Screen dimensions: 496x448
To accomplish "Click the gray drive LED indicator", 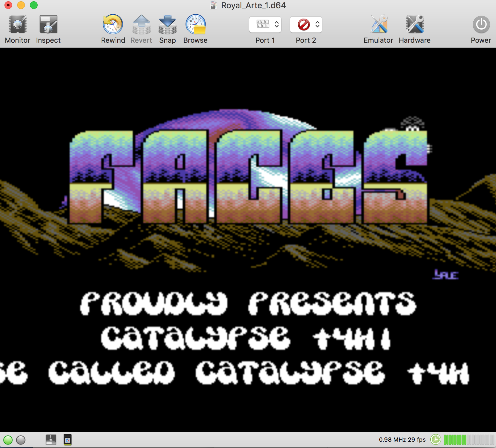I will (21, 440).
